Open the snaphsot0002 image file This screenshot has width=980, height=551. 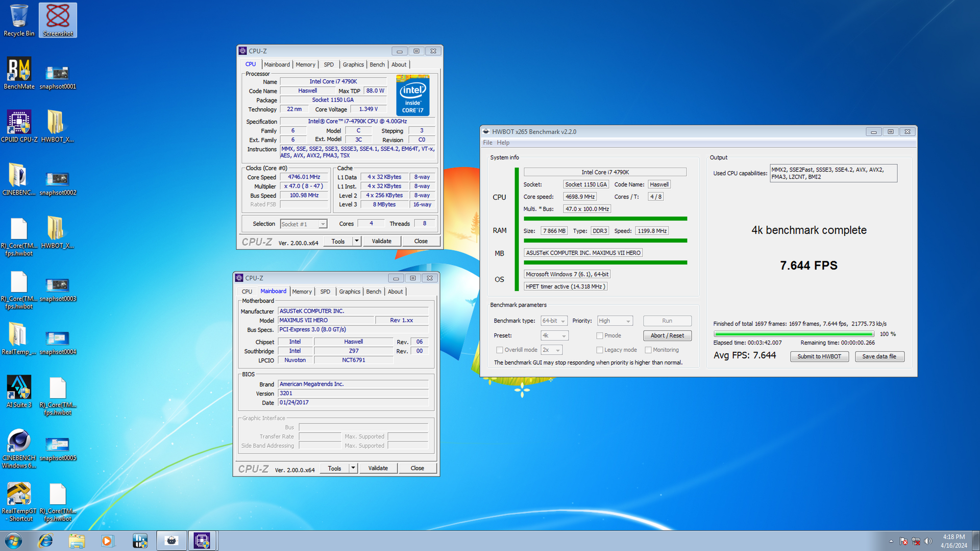coord(58,184)
